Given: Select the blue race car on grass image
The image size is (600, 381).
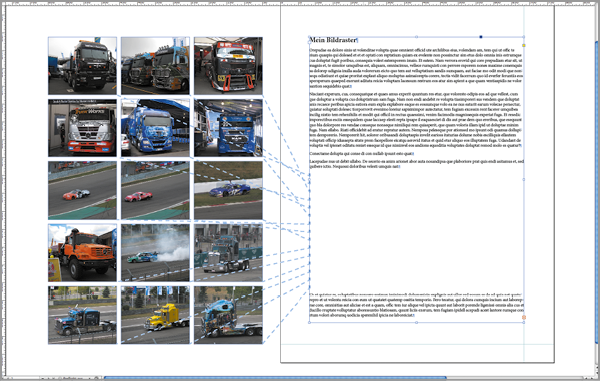Looking at the screenshot, I should pos(228,190).
